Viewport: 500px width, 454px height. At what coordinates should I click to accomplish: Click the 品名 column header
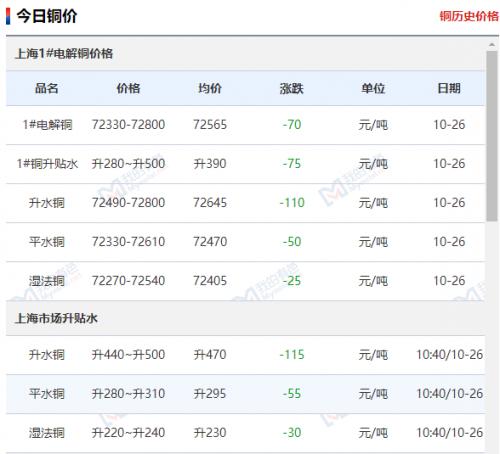[47, 88]
